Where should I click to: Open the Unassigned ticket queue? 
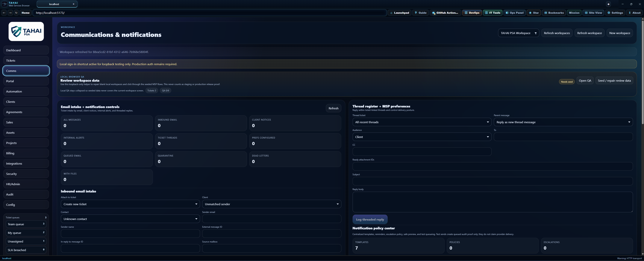tap(26, 242)
